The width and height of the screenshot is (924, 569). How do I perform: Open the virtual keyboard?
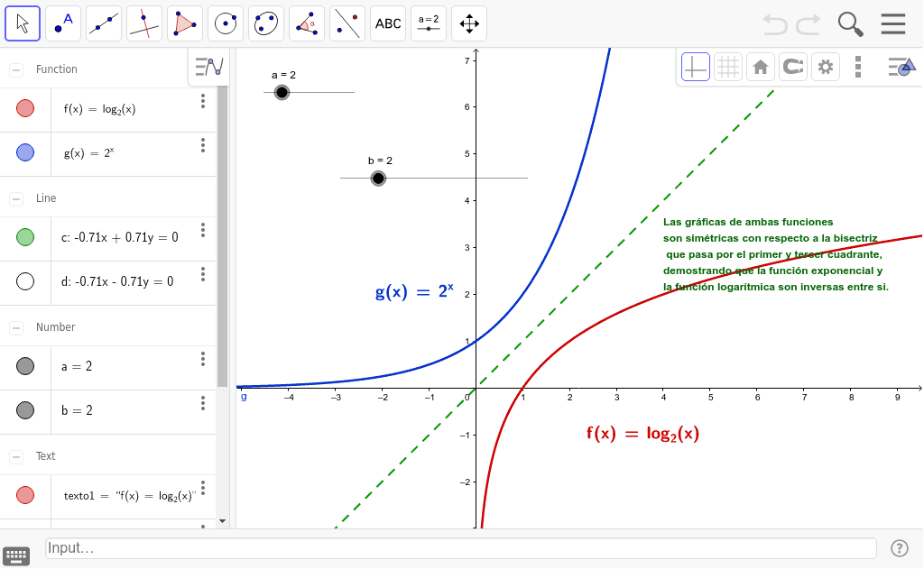coord(16,555)
